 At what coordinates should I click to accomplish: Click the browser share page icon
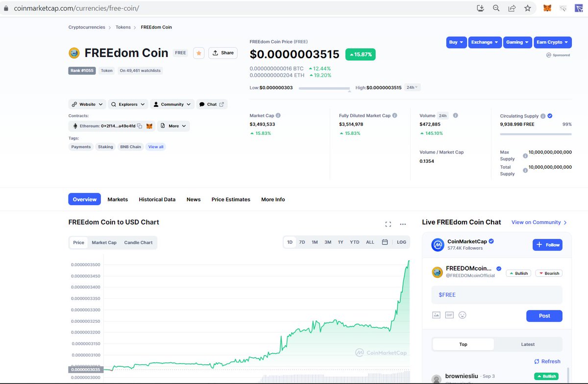pos(512,8)
